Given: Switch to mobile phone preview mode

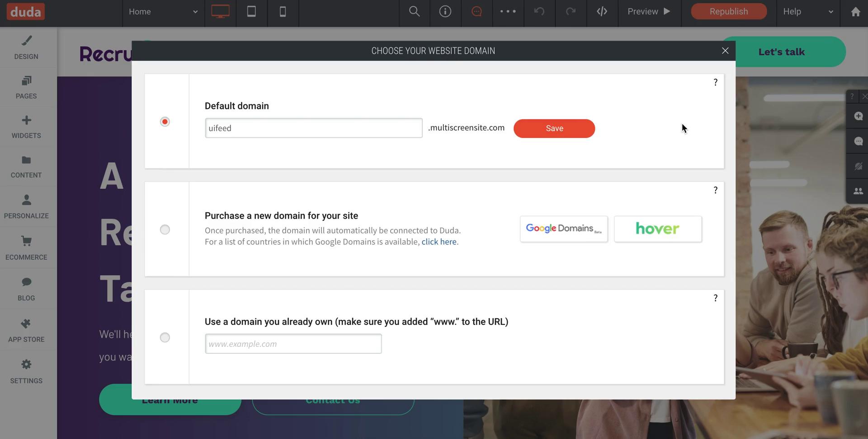Looking at the screenshot, I should 283,12.
